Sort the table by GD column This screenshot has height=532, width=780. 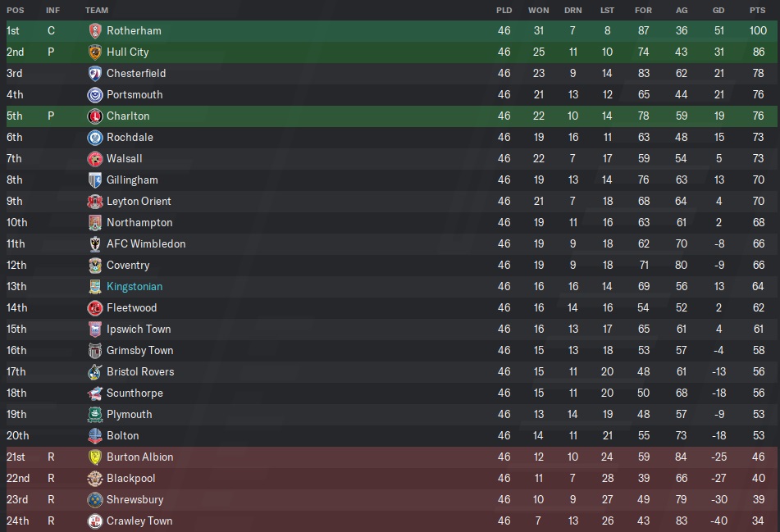718,10
